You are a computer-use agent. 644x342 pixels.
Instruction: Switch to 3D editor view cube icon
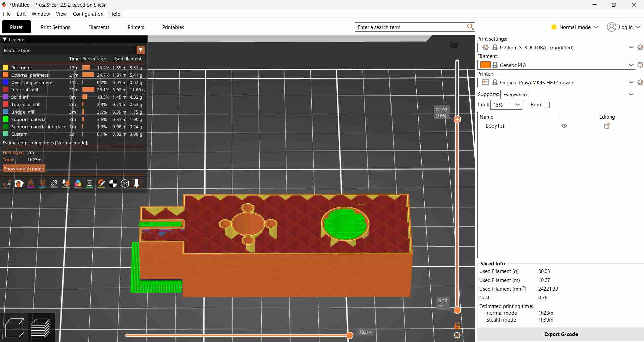(x=15, y=328)
